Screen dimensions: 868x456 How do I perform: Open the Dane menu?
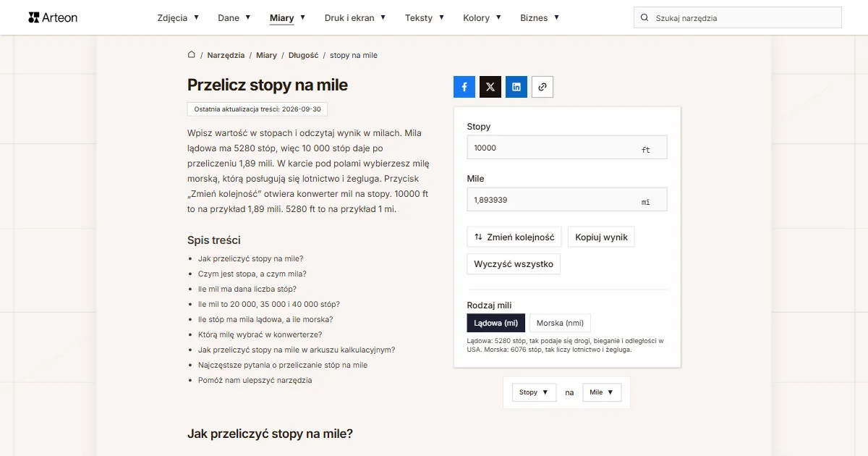pos(234,18)
